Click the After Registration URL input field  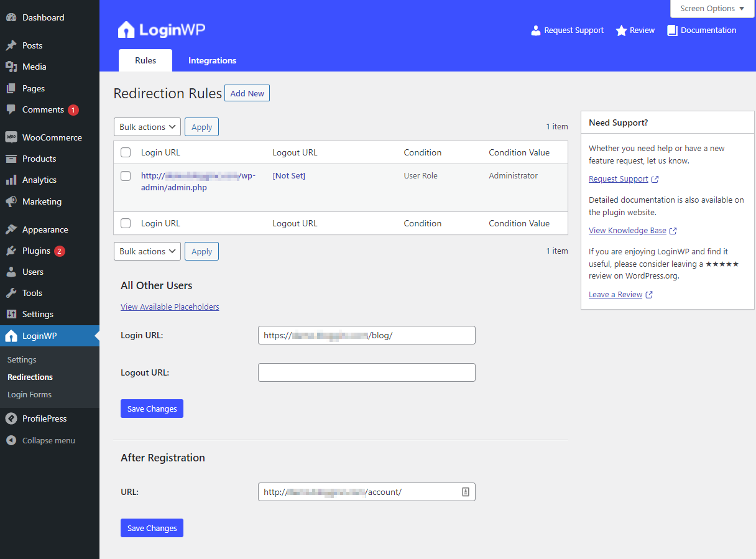click(367, 492)
